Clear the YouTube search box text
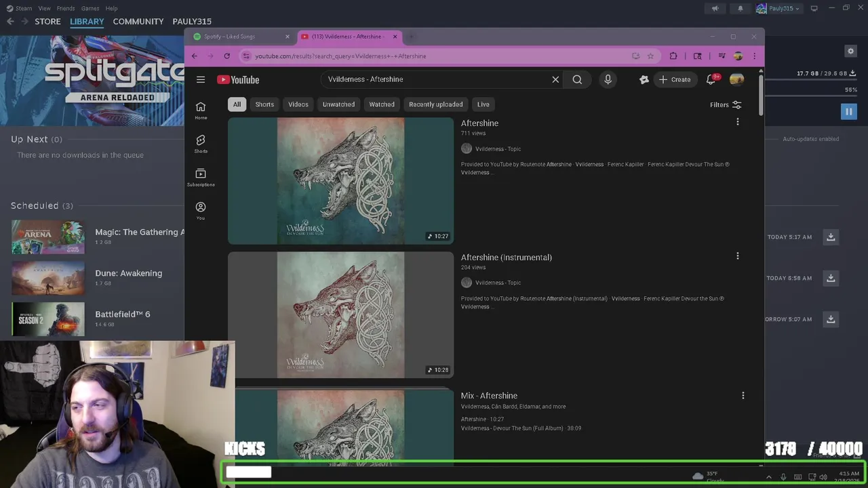868x488 pixels. [555, 79]
